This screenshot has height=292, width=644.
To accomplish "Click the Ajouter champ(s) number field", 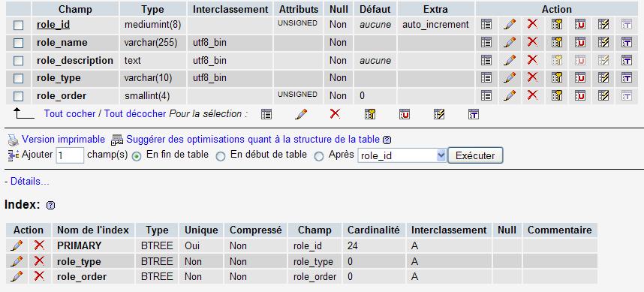I will click(x=70, y=155).
